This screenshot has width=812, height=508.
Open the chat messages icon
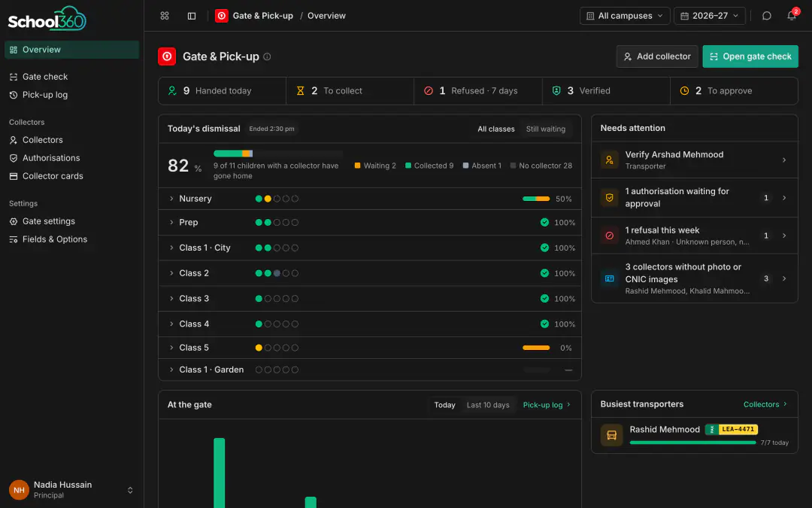tap(766, 16)
